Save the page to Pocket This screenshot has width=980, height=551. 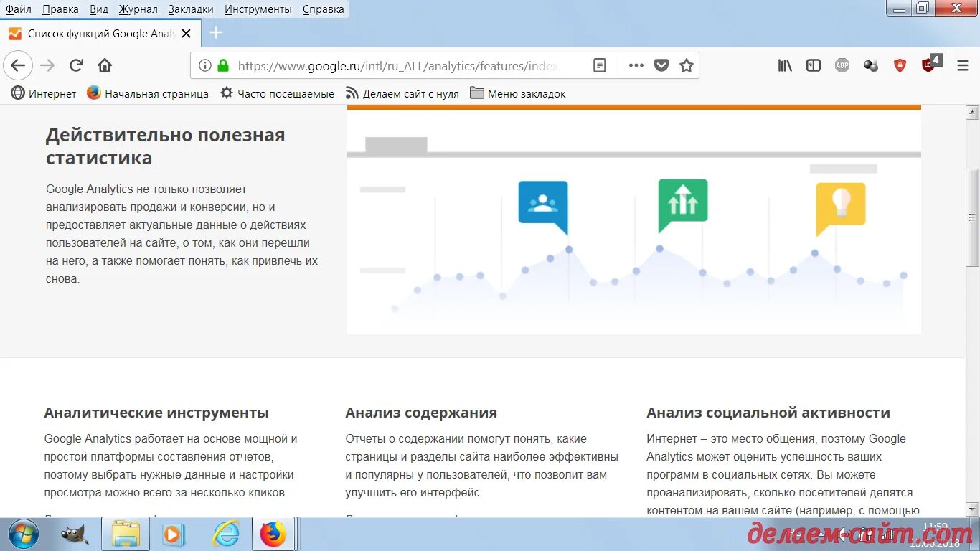click(x=661, y=65)
